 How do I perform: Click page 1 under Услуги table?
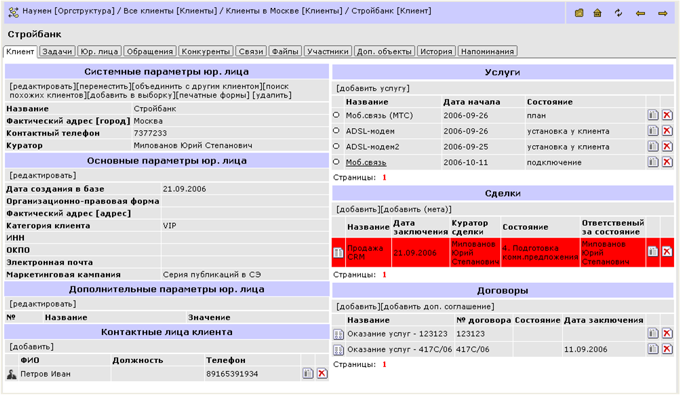(x=384, y=177)
